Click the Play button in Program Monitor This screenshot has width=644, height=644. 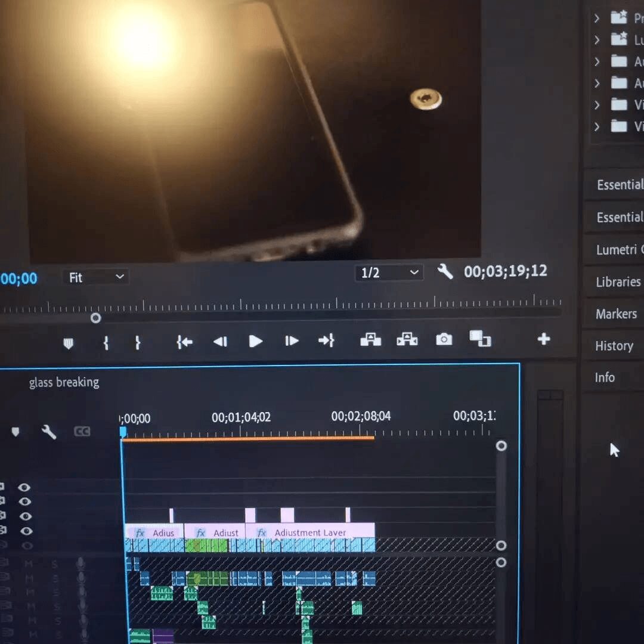click(255, 341)
